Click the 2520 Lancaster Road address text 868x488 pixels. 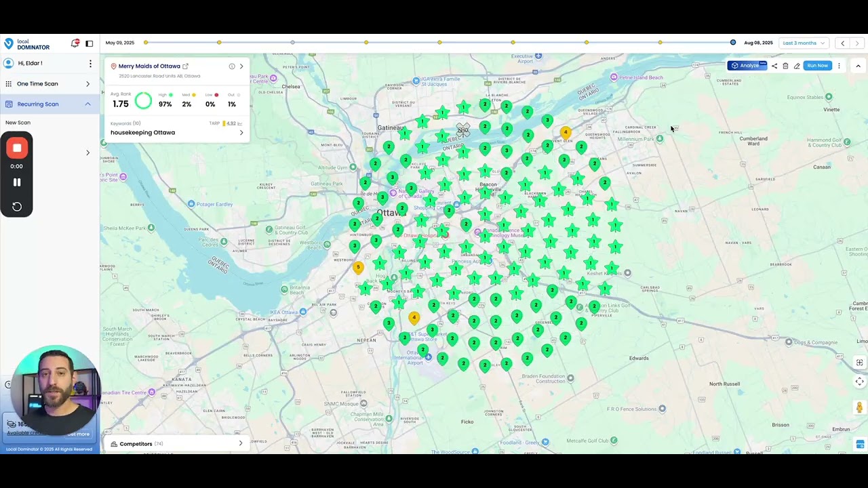159,77
